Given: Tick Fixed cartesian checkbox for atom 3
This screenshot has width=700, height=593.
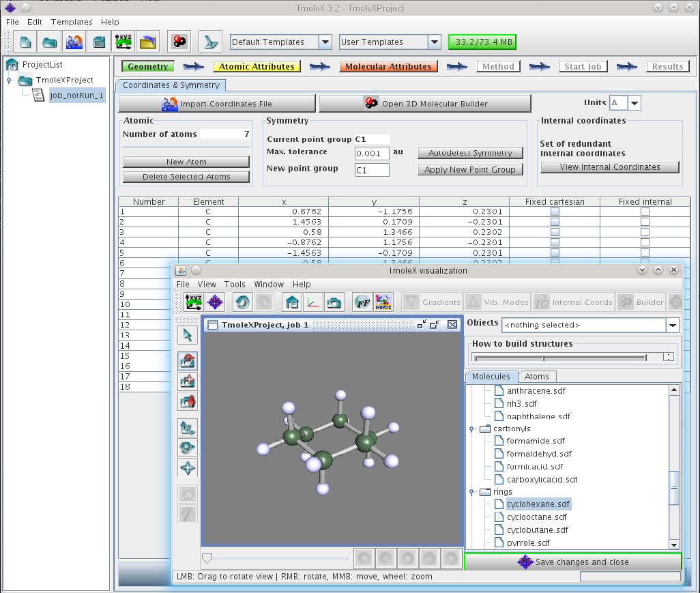Looking at the screenshot, I should click(555, 232).
